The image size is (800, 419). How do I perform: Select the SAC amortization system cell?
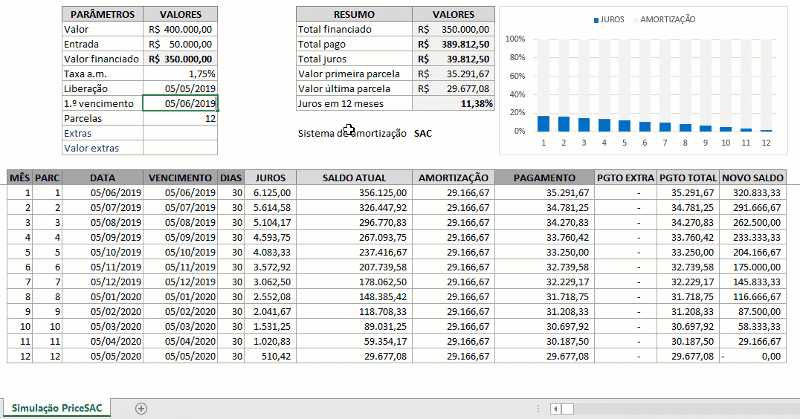pyautogui.click(x=423, y=133)
